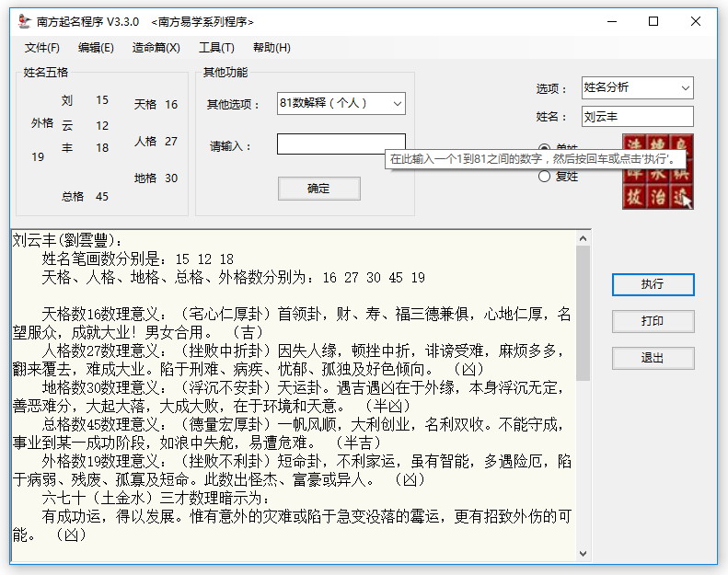
Task: Click the 六七十(土金水)三才数理暗示为 line
Action: point(156,498)
